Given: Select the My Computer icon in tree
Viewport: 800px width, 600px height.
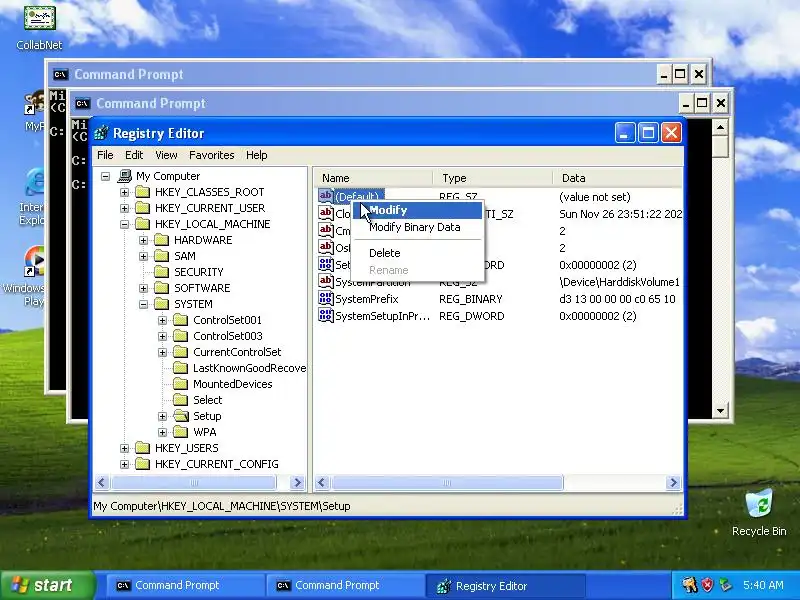Looking at the screenshot, I should [x=124, y=176].
